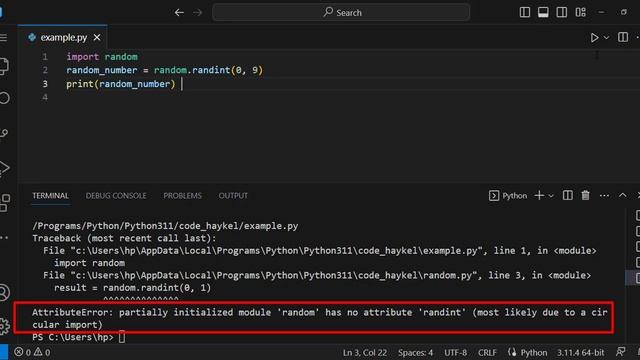The image size is (640, 360).
Task: Switch to OUTPUT panel tab
Action: pos(233,196)
